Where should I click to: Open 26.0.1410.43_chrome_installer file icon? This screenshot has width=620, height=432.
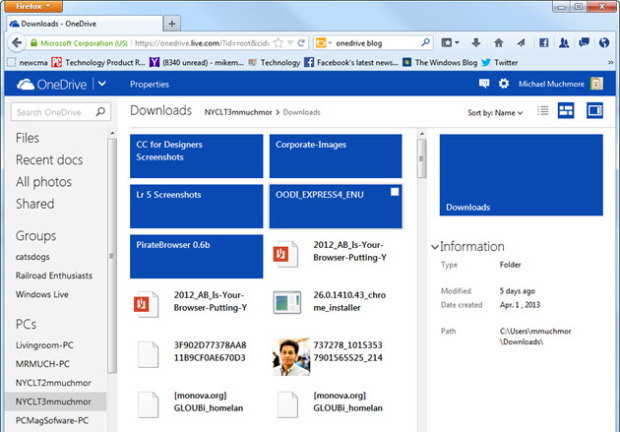[x=287, y=302]
